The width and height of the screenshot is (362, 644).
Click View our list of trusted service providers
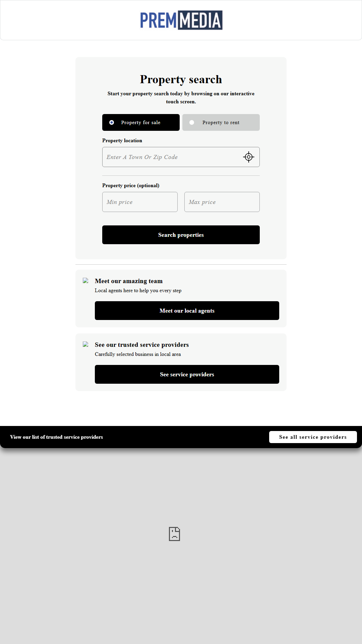(x=57, y=437)
